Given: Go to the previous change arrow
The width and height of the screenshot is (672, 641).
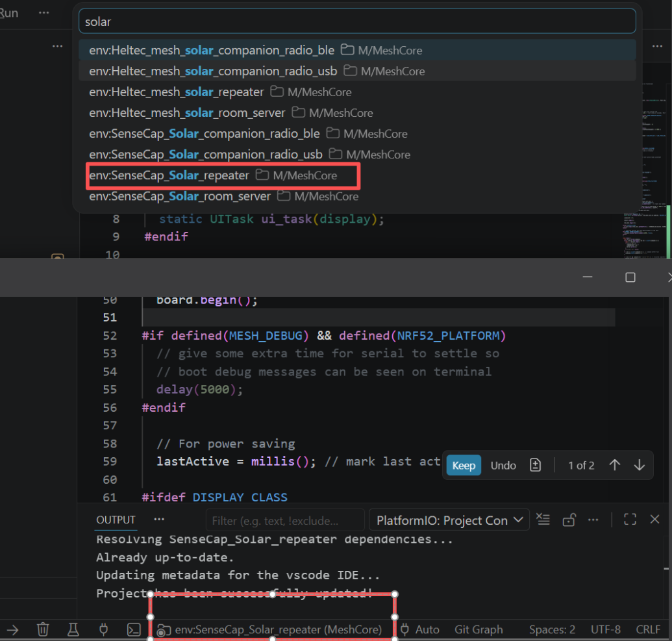Looking at the screenshot, I should pyautogui.click(x=614, y=465).
